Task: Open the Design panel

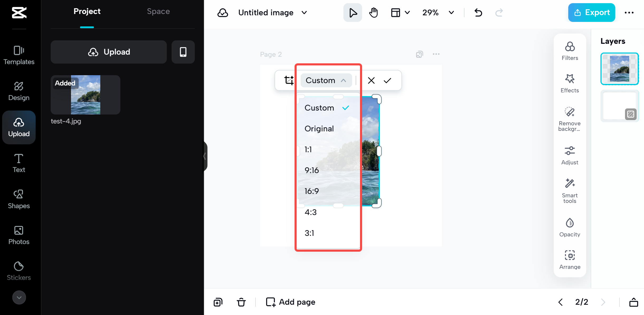Action: 19,91
